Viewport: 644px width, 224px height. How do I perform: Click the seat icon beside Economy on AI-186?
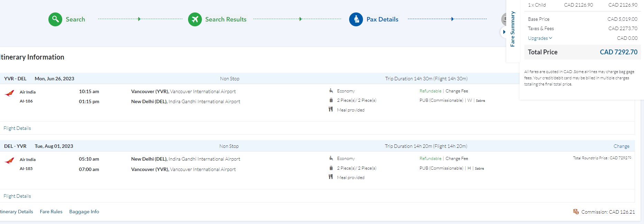(331, 91)
